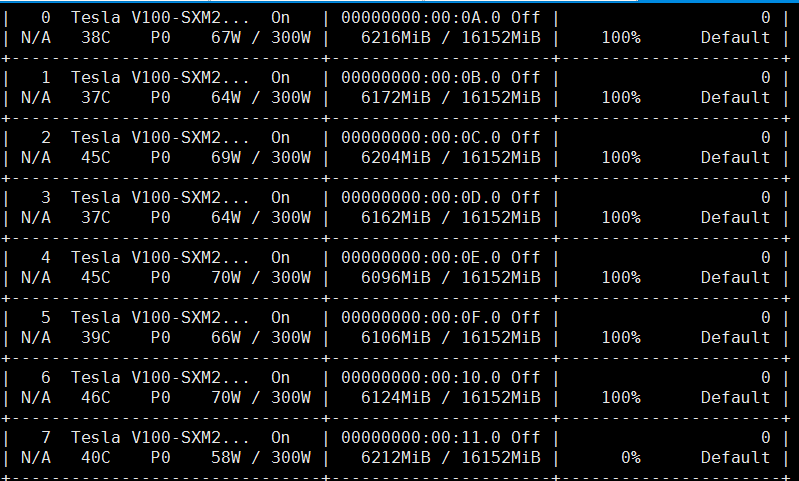Viewport: 799px width, 481px height.
Task: Click the 100% utilization of GPU 4
Action: pyautogui.click(x=621, y=278)
